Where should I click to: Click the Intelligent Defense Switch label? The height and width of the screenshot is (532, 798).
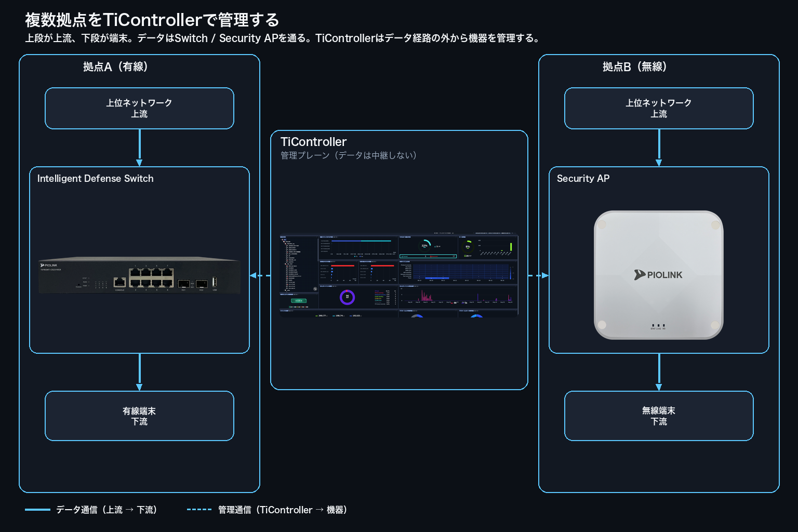click(96, 178)
